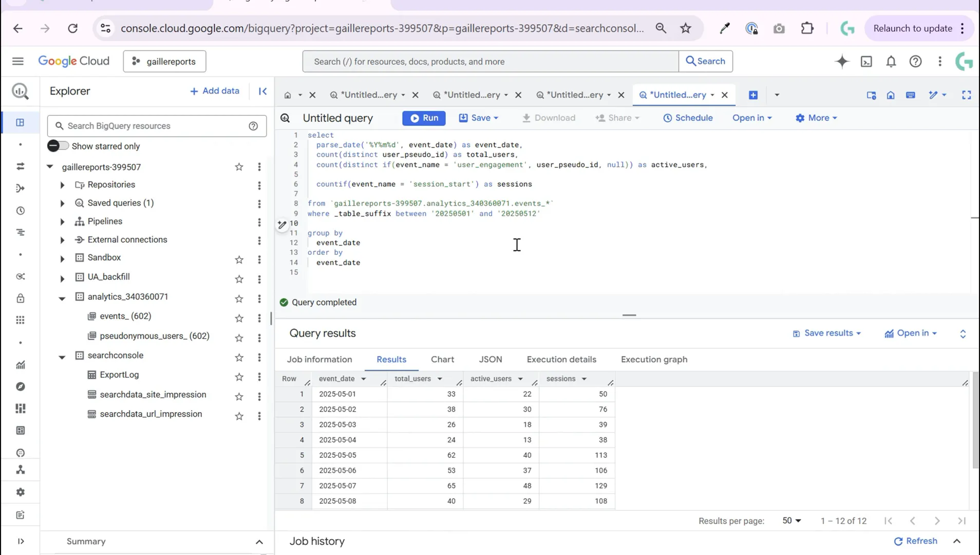This screenshot has height=555, width=980.
Task: Expand the Job history panel
Action: tap(957, 541)
